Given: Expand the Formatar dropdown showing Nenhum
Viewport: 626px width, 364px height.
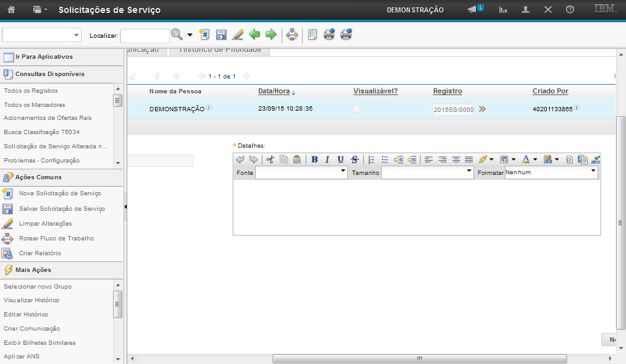Looking at the screenshot, I should click(551, 173).
